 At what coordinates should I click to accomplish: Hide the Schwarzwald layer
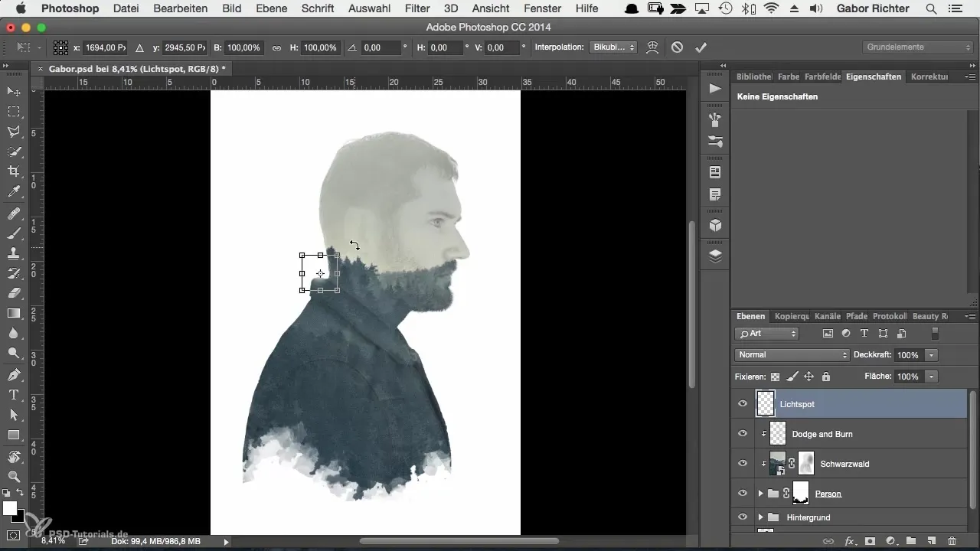tap(742, 464)
